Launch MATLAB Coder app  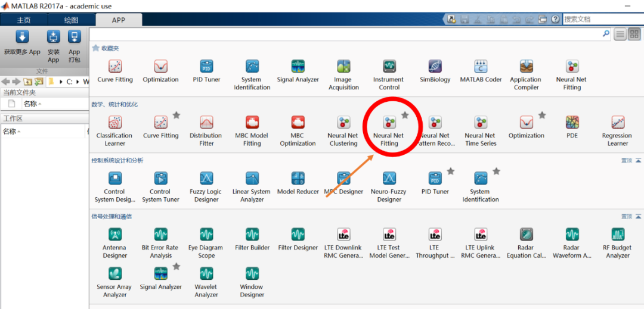click(481, 71)
